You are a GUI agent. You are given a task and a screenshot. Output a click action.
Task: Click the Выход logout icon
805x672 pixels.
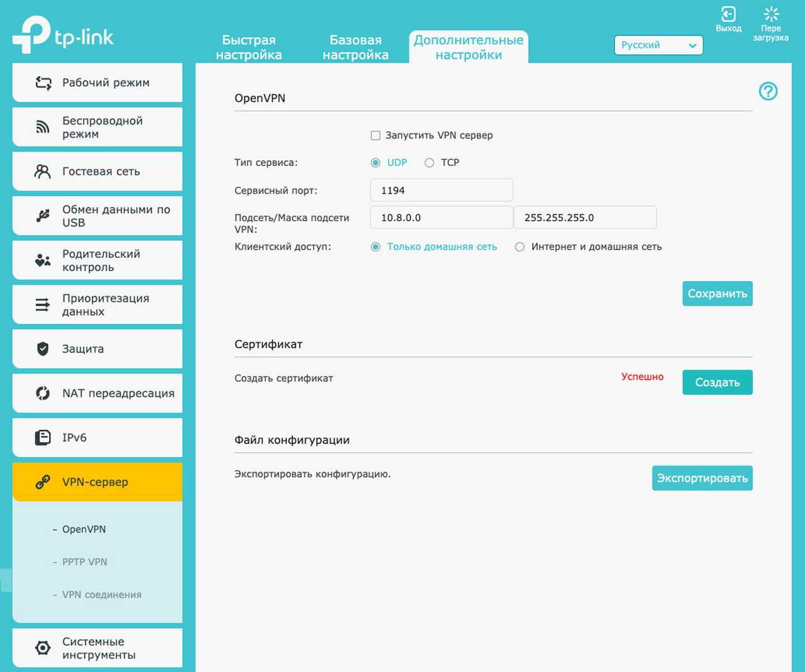pos(728,14)
